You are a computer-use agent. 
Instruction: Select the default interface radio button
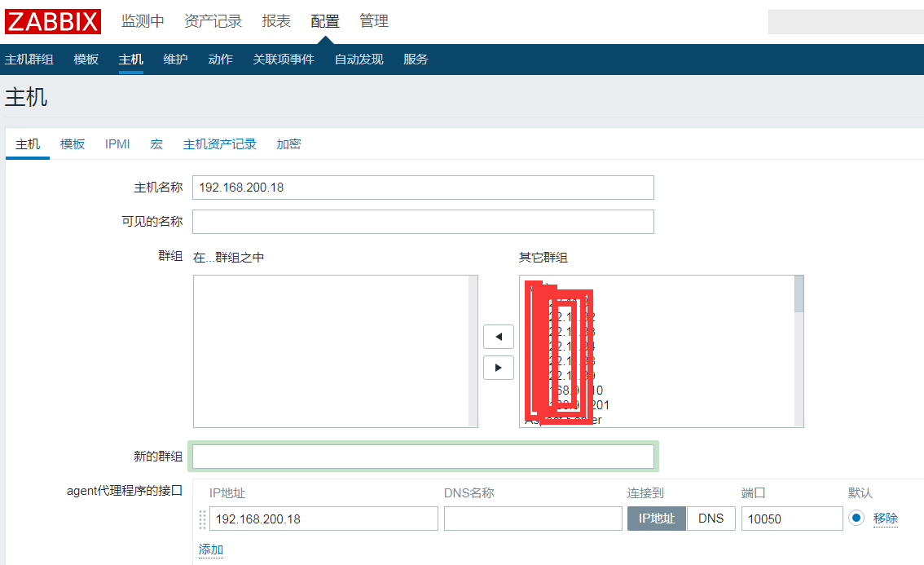[x=856, y=518]
